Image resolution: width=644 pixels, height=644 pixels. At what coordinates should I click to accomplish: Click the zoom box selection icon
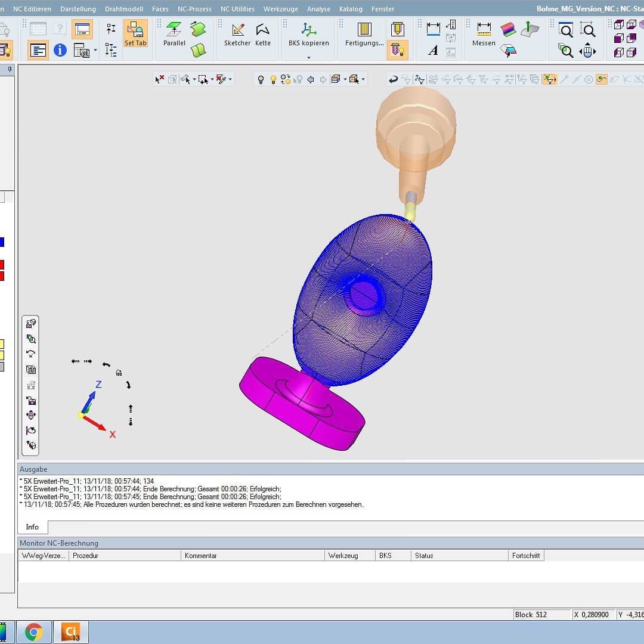click(x=587, y=29)
